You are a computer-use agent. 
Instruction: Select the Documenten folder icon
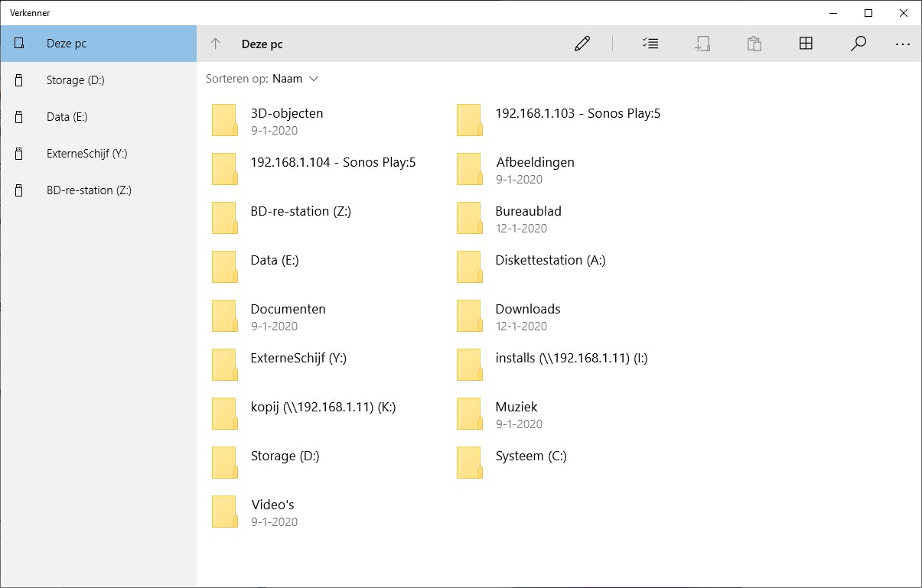[224, 317]
